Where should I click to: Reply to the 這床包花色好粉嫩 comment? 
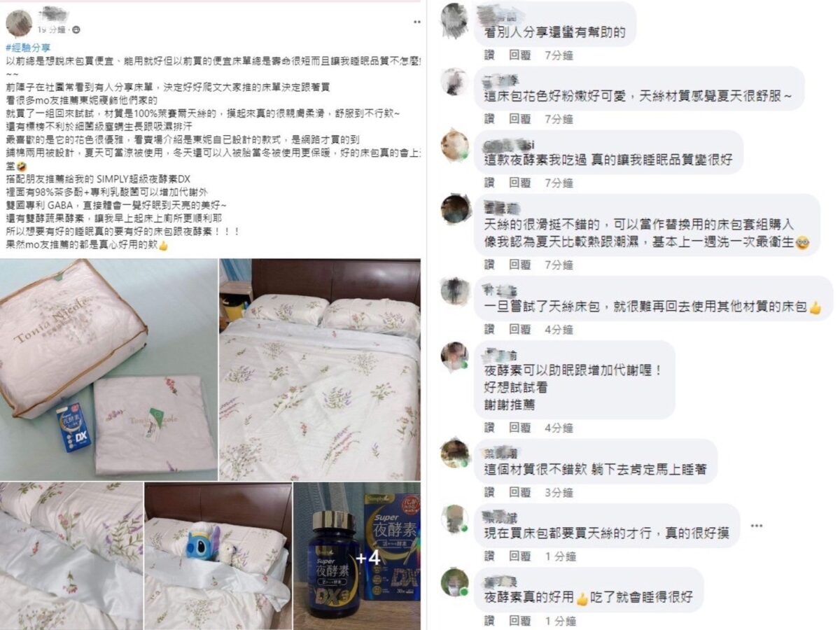tap(520, 119)
